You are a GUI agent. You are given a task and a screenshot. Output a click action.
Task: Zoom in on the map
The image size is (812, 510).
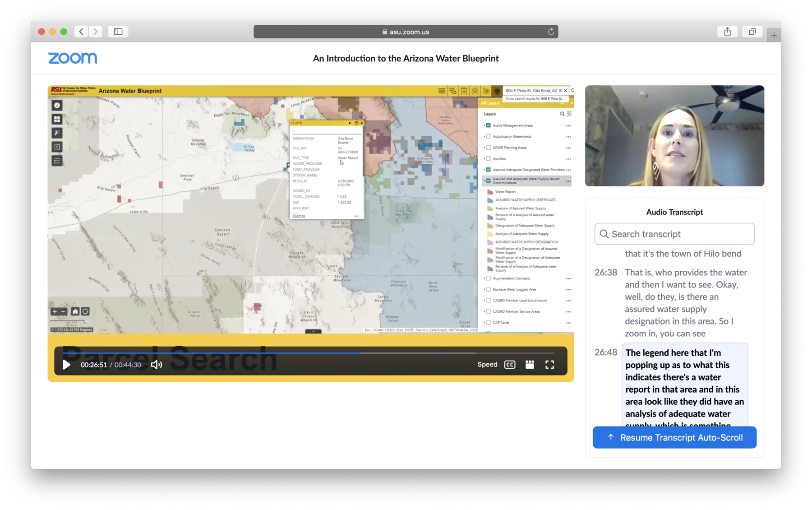tap(55, 311)
